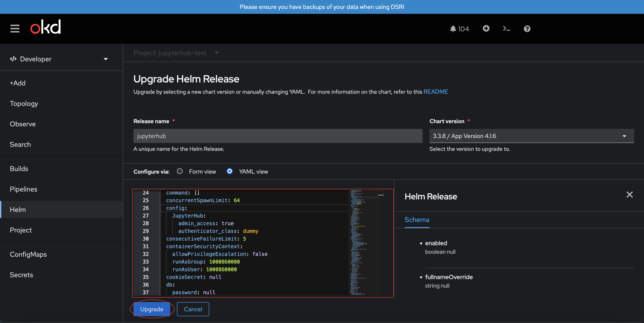Open the hamburger navigation menu

pos(15,29)
